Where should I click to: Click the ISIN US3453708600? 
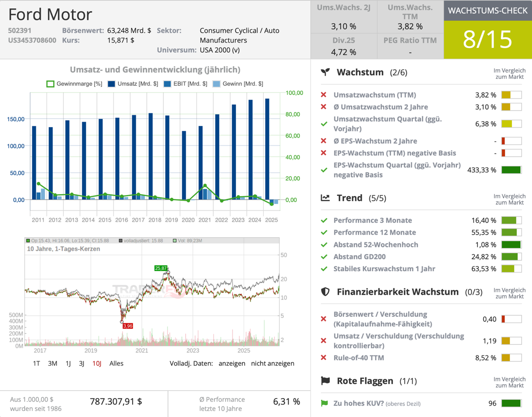click(x=32, y=40)
